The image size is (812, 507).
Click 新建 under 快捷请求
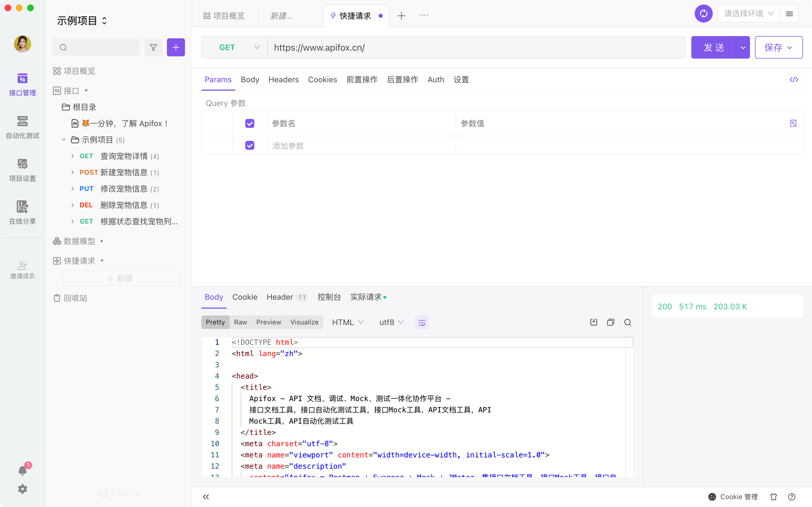click(x=120, y=278)
